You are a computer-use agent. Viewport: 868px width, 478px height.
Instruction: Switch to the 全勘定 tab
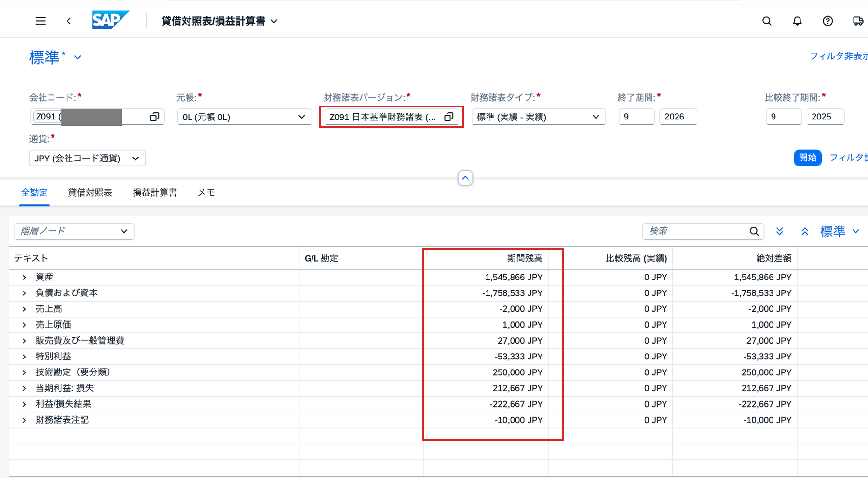pyautogui.click(x=34, y=193)
